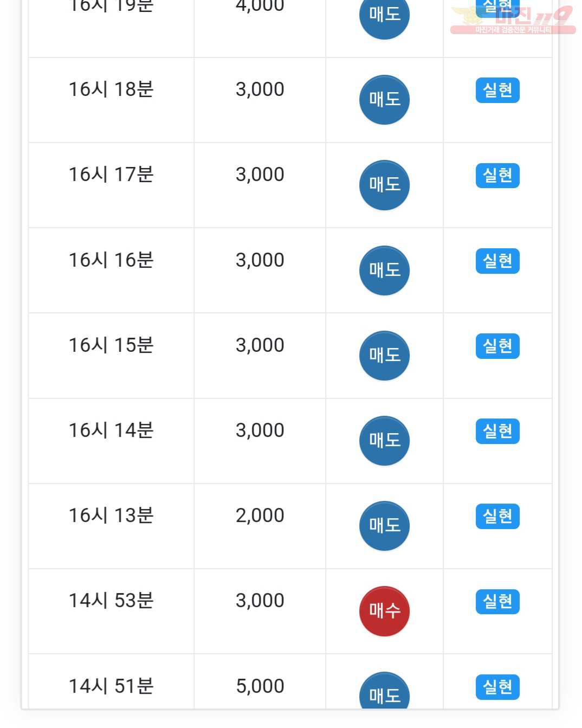Click the 실현 badge for 16시 16분
The height and width of the screenshot is (728, 582).
point(497,261)
